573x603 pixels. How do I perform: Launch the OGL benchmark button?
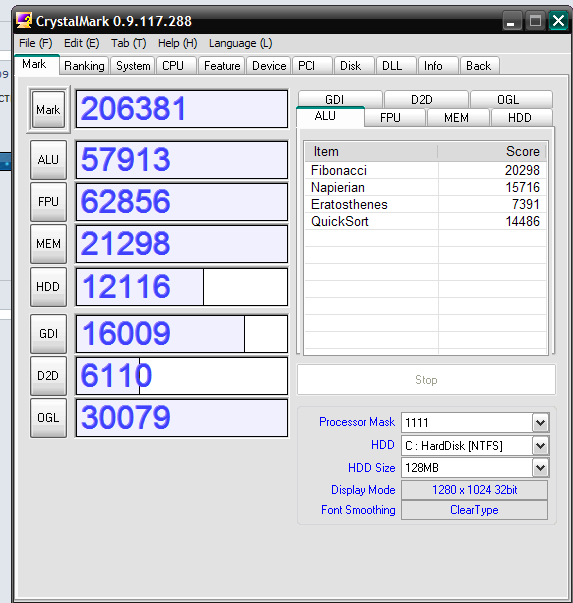(x=48, y=418)
